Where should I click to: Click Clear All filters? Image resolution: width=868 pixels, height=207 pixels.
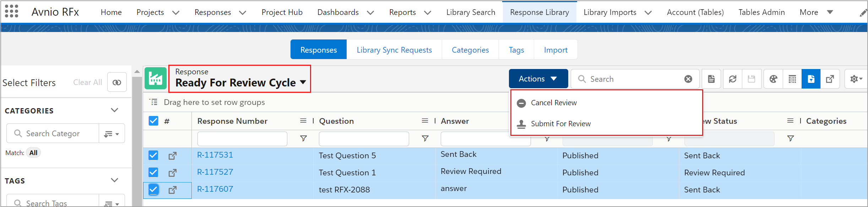pyautogui.click(x=87, y=83)
